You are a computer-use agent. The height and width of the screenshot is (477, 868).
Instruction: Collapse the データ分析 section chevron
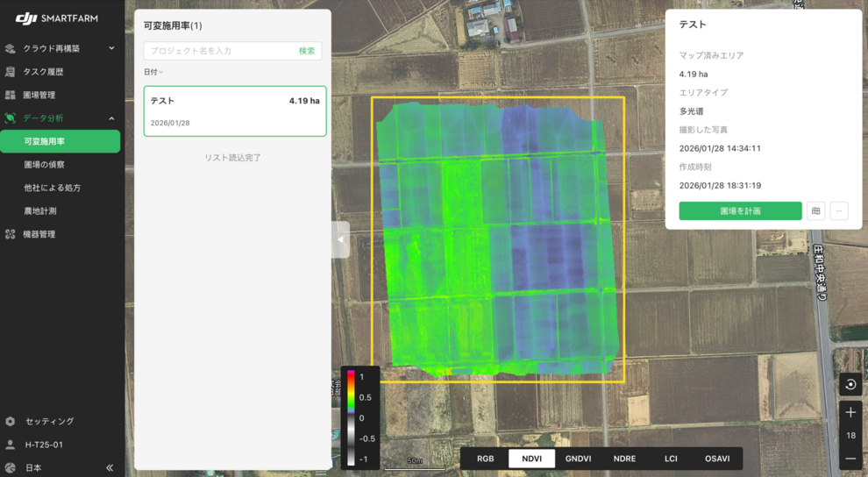pyautogui.click(x=111, y=118)
